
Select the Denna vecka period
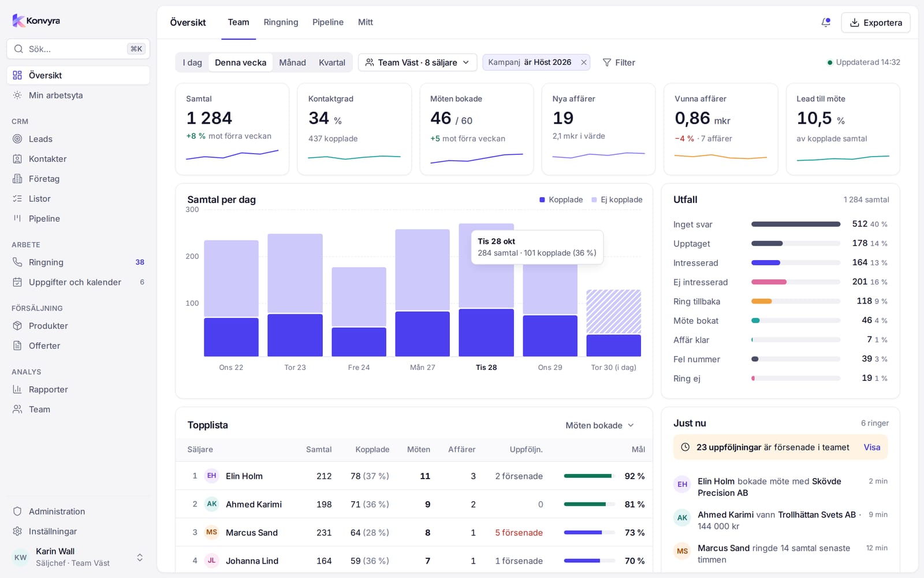(x=240, y=62)
